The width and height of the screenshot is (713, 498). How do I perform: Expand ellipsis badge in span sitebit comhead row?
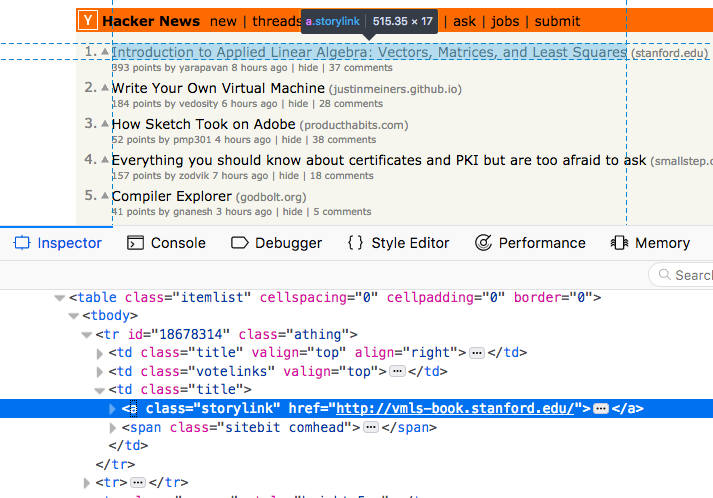click(x=371, y=428)
